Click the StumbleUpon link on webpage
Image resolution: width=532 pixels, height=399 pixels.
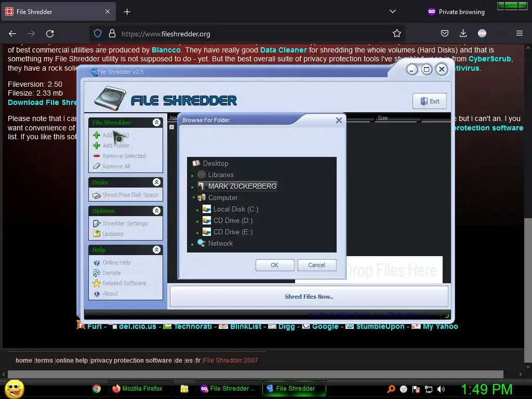[x=380, y=326]
